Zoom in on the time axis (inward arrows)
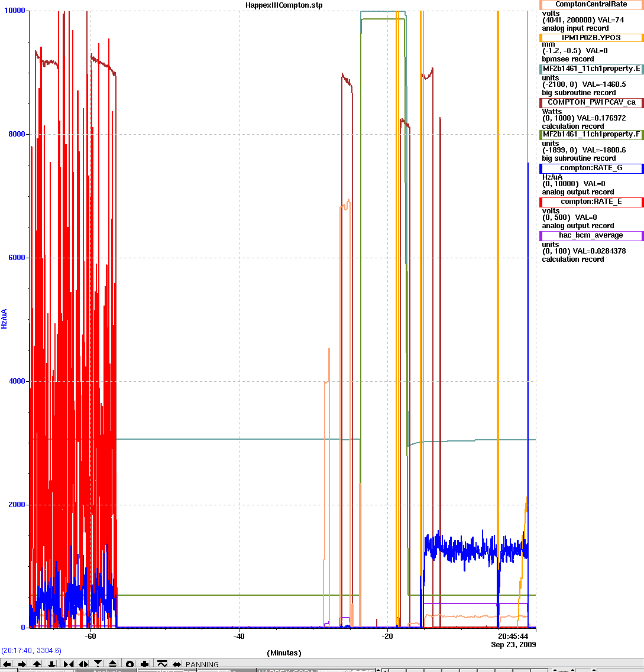The height and width of the screenshot is (672, 644). coord(69,663)
